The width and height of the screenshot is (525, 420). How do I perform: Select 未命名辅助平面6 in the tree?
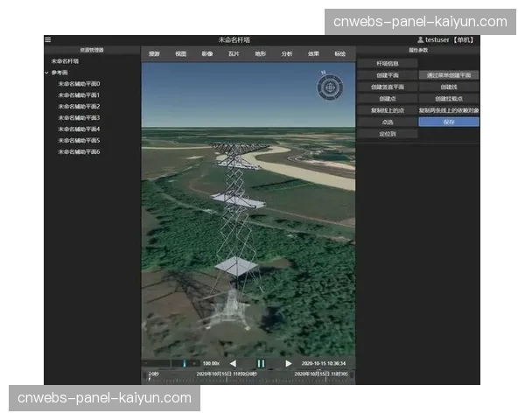click(79, 151)
